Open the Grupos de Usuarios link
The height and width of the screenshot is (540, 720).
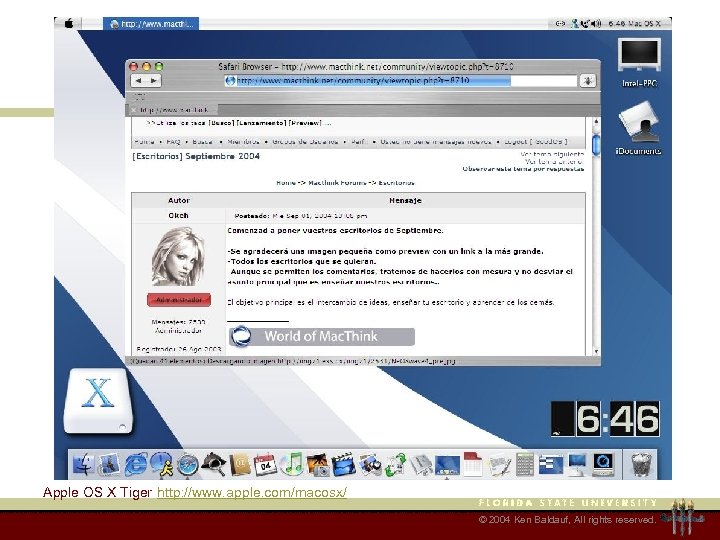coord(305,142)
